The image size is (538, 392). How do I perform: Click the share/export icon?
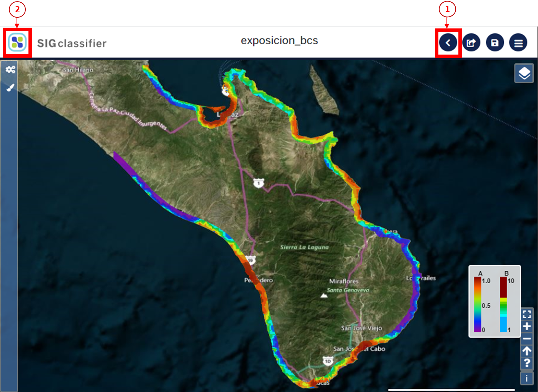pyautogui.click(x=471, y=43)
